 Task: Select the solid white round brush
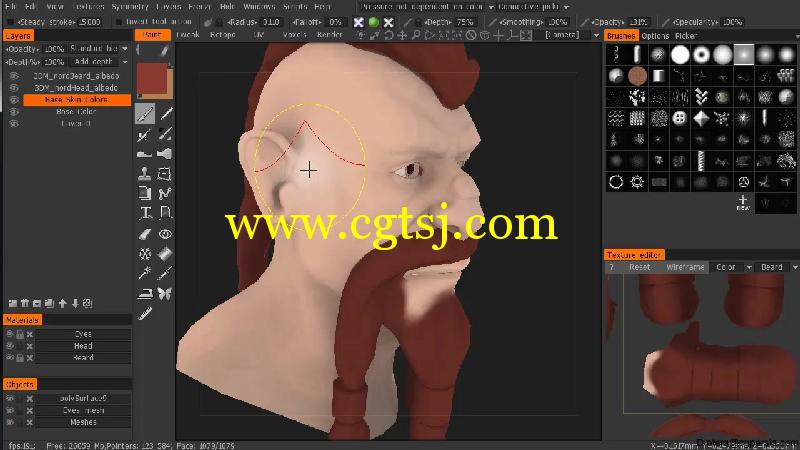[x=680, y=54]
